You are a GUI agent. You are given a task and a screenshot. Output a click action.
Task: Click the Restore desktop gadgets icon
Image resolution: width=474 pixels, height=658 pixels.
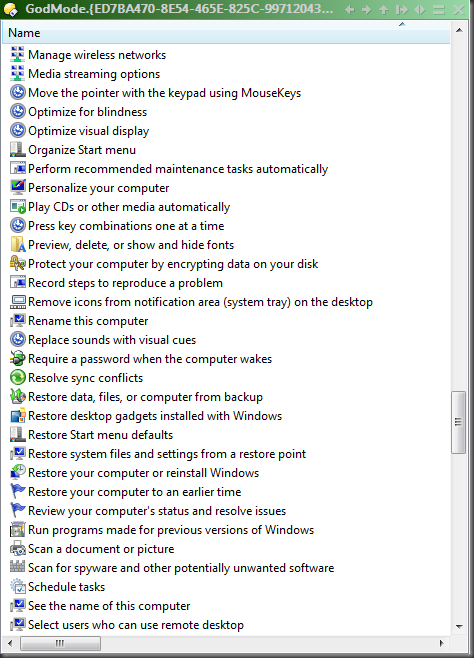pos(18,415)
